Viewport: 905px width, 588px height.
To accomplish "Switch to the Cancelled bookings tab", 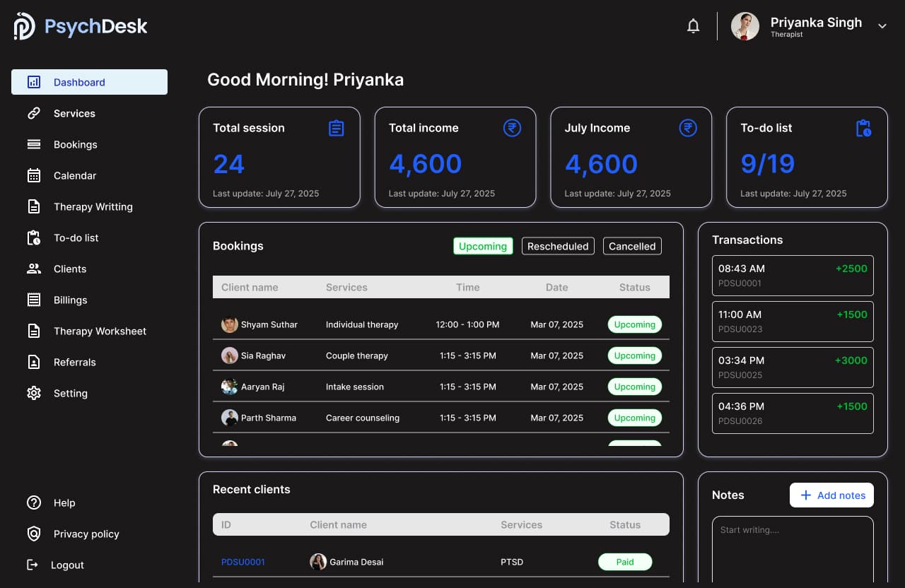I will click(x=631, y=246).
